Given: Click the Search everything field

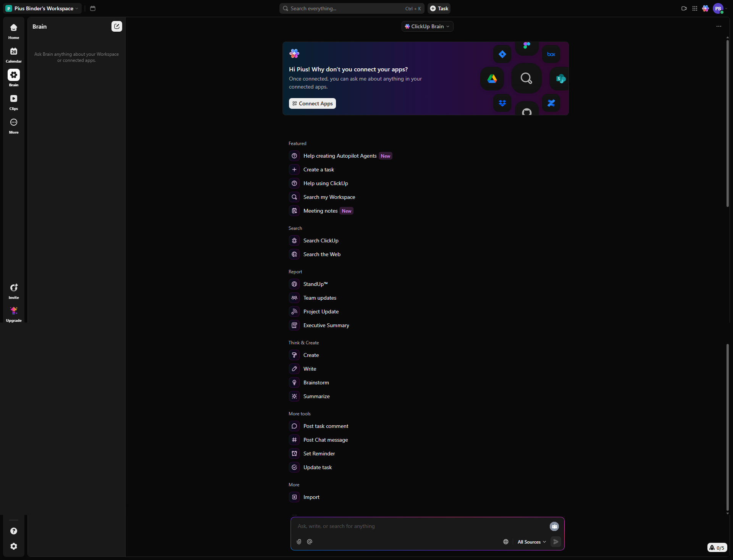Looking at the screenshot, I should pos(352,8).
